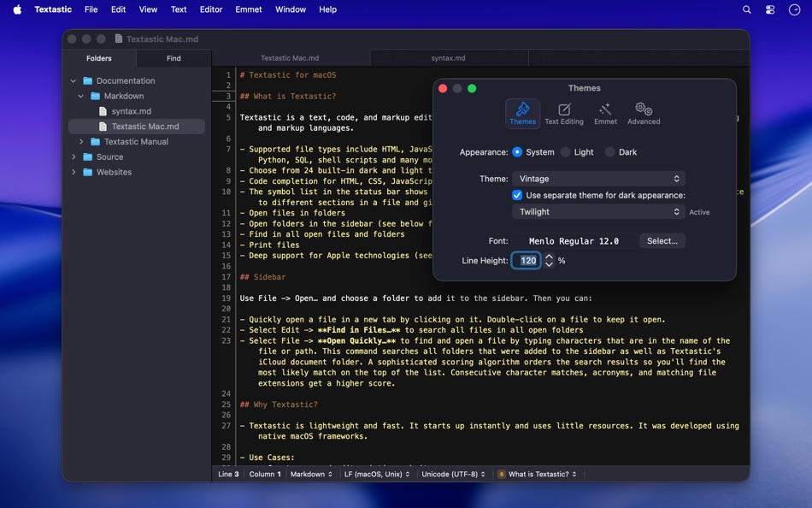Open the Twilight dark theme dropdown
812x508 pixels.
[x=597, y=211]
